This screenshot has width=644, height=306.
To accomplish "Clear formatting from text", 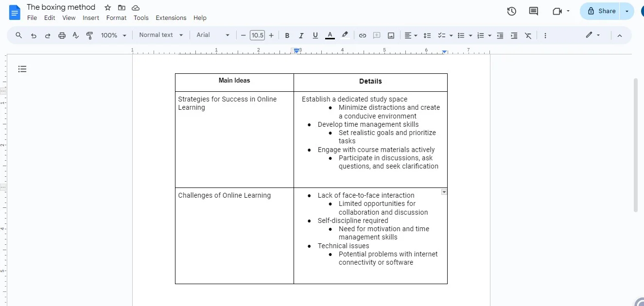I will pos(528,35).
